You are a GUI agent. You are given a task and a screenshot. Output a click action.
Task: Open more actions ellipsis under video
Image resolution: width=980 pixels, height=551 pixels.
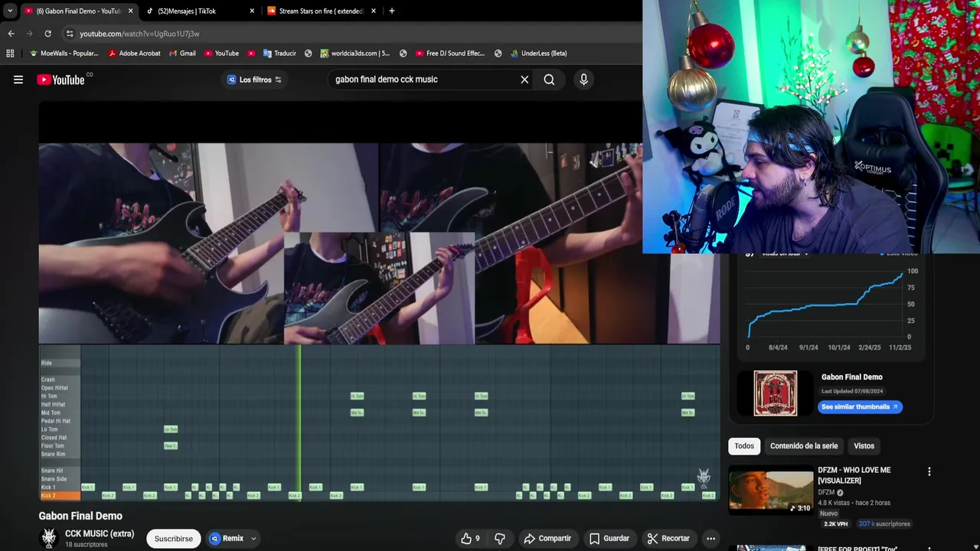point(710,539)
